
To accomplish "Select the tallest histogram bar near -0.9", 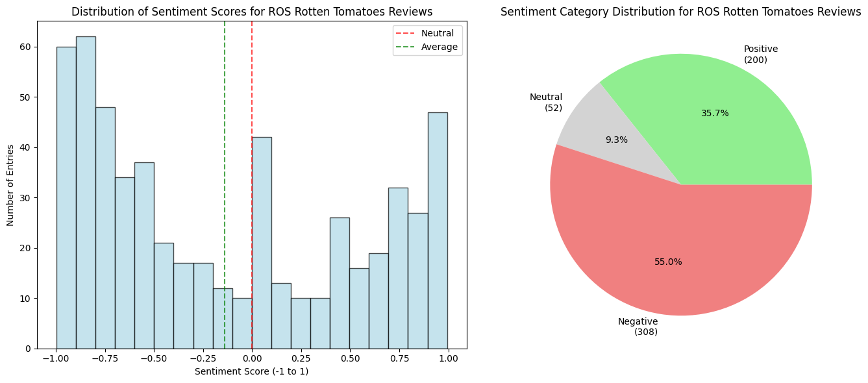I will [x=86, y=195].
